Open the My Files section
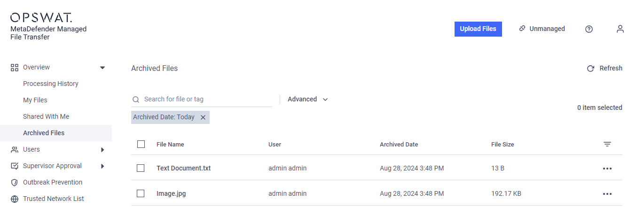Screen dimensions: 644x208 tap(35, 100)
